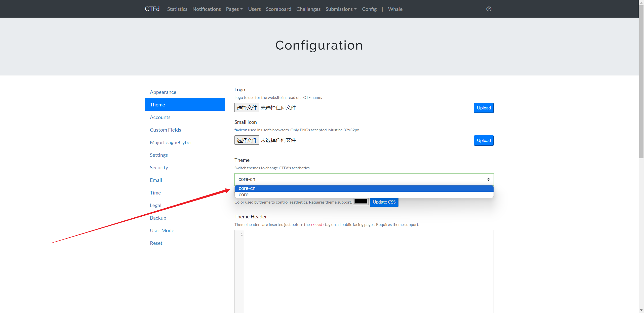644x313 pixels.
Task: Open the User Mode sidebar tab
Action: tap(185, 230)
